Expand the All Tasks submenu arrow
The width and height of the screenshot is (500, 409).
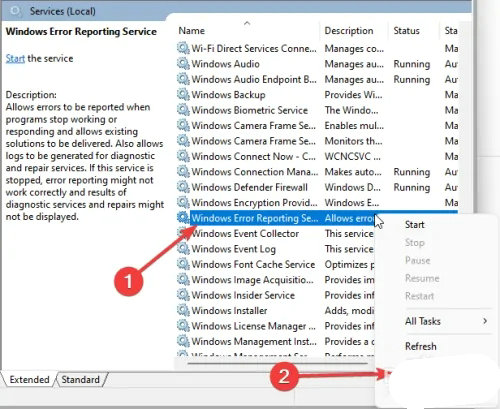coord(485,321)
